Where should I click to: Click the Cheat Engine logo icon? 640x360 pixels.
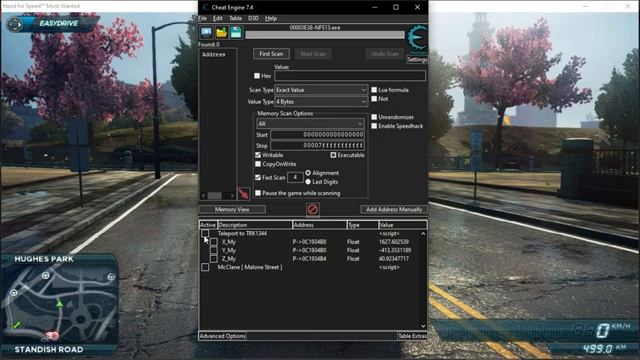(418, 40)
